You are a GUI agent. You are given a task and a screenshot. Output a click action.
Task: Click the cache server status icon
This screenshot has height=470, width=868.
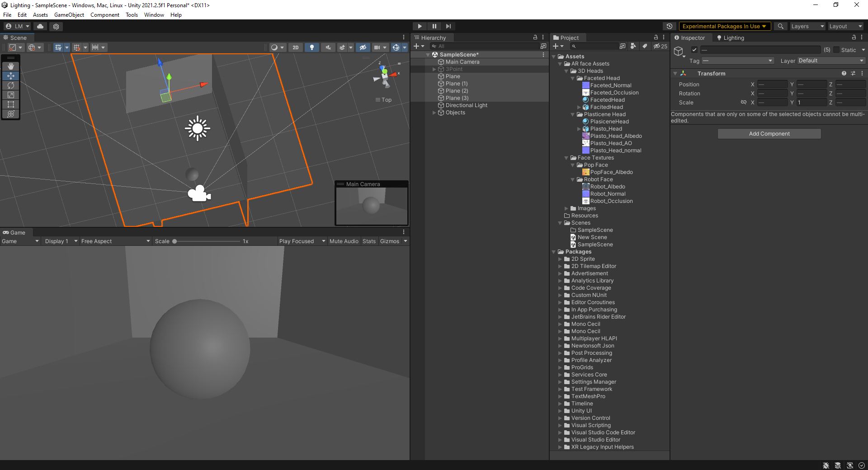tap(838, 465)
